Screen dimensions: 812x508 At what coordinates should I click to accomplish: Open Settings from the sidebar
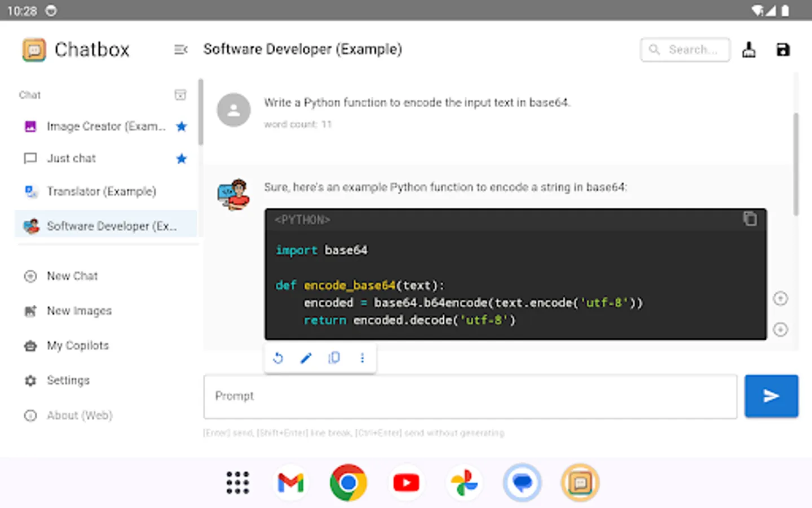68,380
